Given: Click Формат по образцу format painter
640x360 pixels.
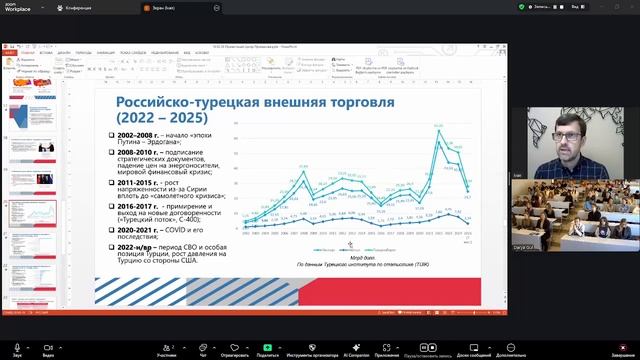Looking at the screenshot, I should point(33,71).
